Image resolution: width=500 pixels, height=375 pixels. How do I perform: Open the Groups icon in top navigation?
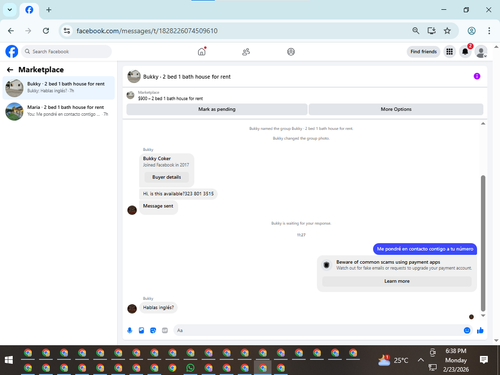291,52
